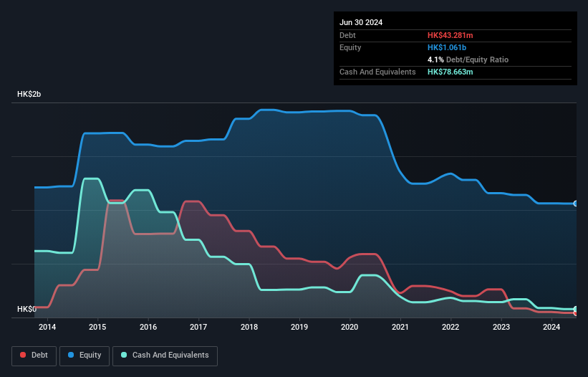Click the 2018 x-axis label
588x377 pixels.
tap(249, 327)
